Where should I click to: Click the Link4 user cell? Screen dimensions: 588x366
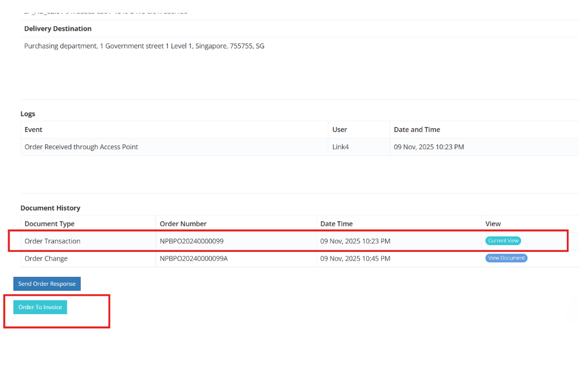[341, 147]
